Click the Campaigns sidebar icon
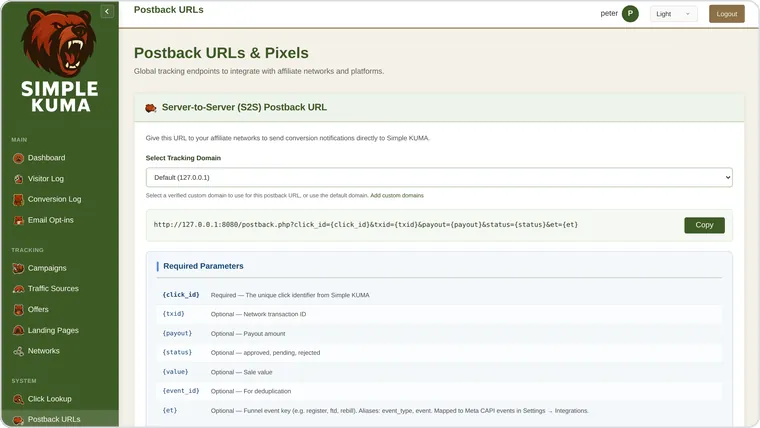This screenshot has width=760, height=428. click(x=18, y=268)
